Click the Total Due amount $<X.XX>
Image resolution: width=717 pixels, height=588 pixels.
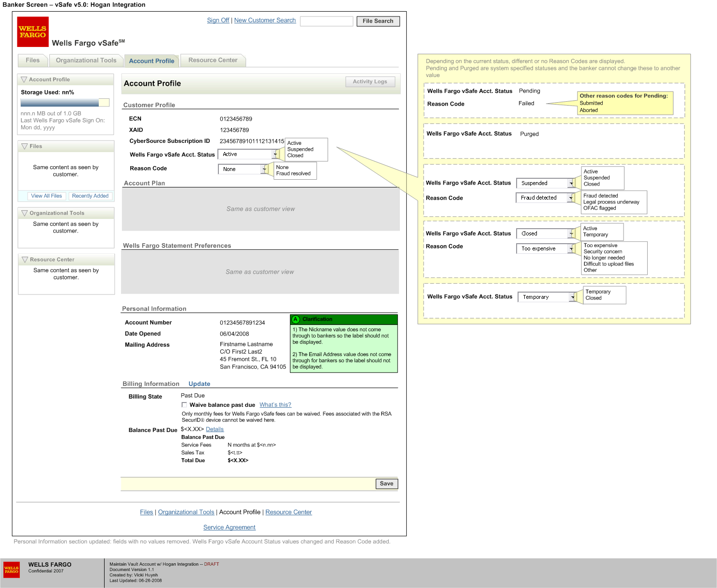[238, 461]
